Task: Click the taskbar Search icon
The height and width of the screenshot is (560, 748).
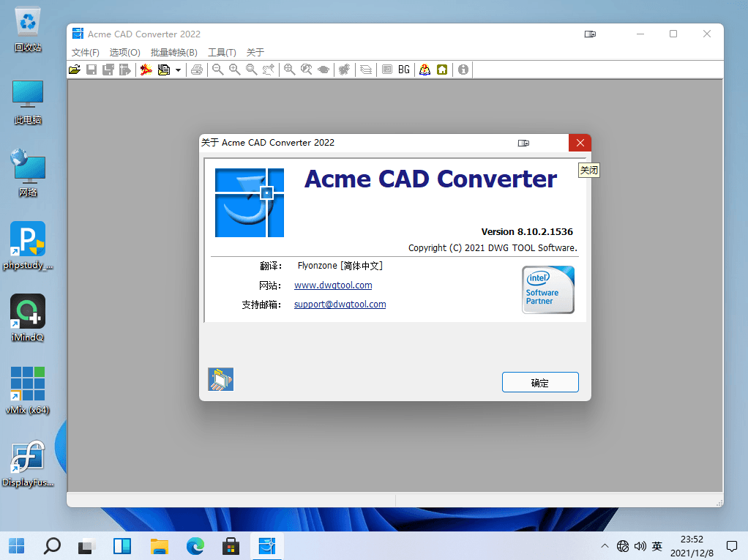Action: 52,545
